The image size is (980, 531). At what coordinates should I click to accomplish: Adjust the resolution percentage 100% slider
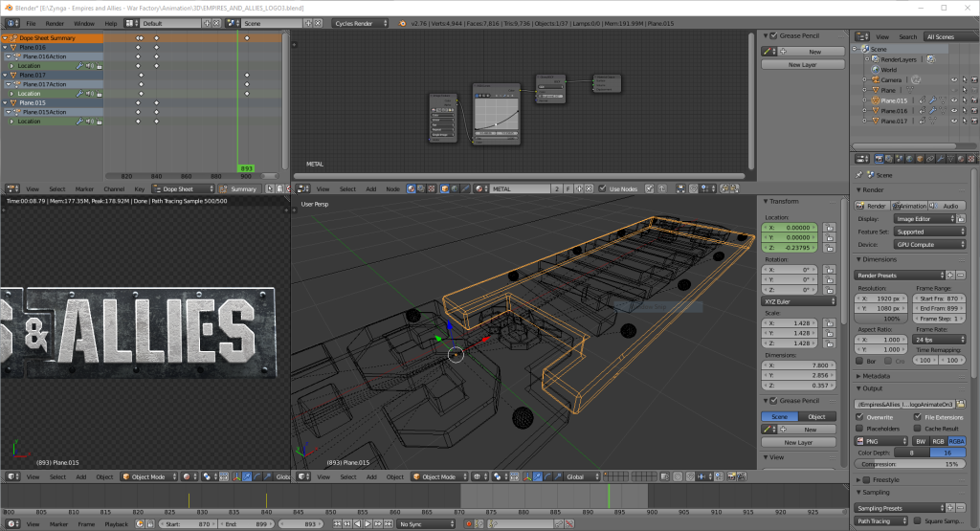coord(880,319)
